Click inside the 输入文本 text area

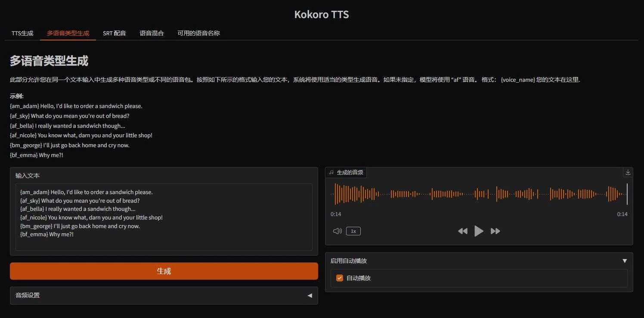click(x=164, y=217)
